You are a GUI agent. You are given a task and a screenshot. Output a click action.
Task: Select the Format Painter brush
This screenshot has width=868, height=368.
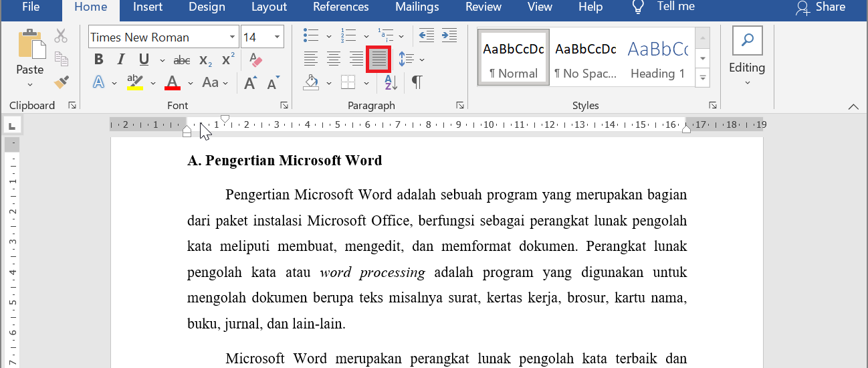(x=62, y=82)
